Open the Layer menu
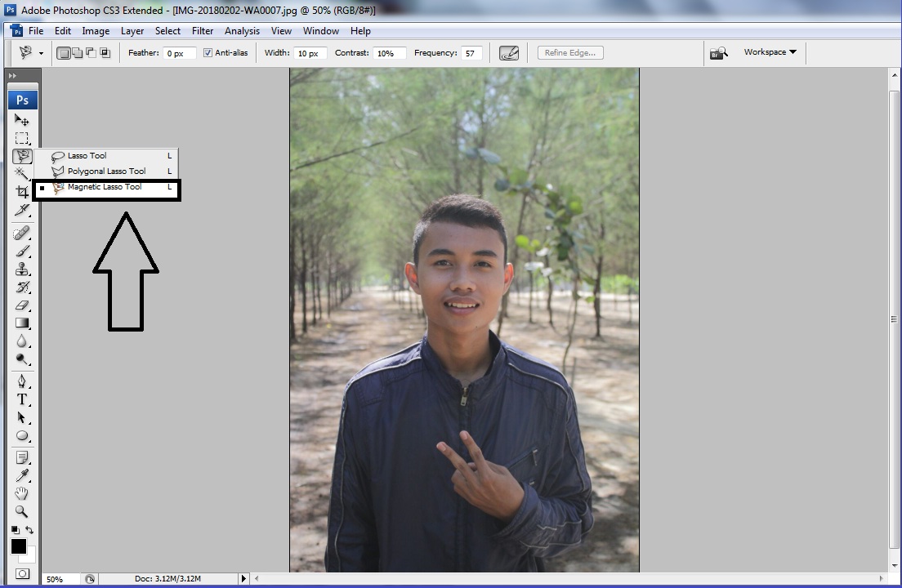 click(132, 31)
